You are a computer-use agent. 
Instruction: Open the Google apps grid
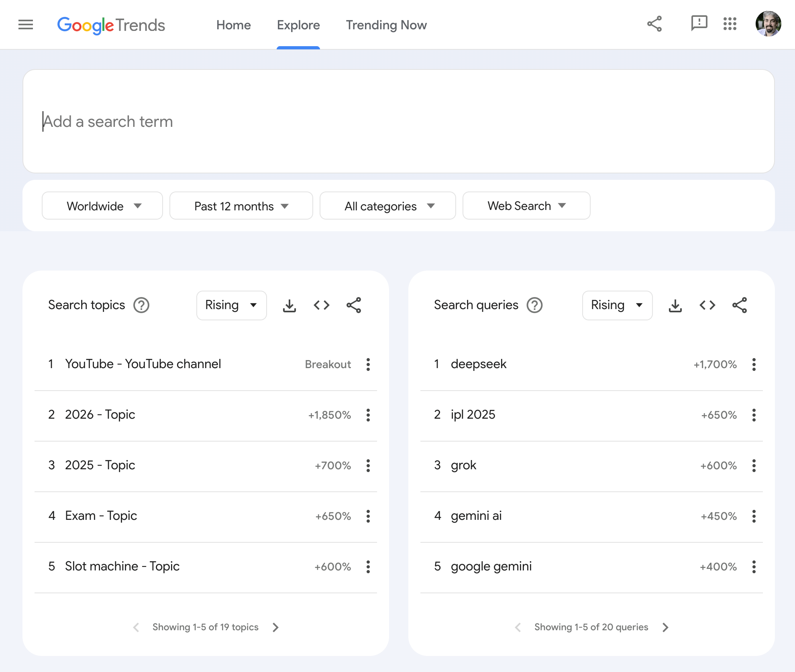pyautogui.click(x=730, y=24)
